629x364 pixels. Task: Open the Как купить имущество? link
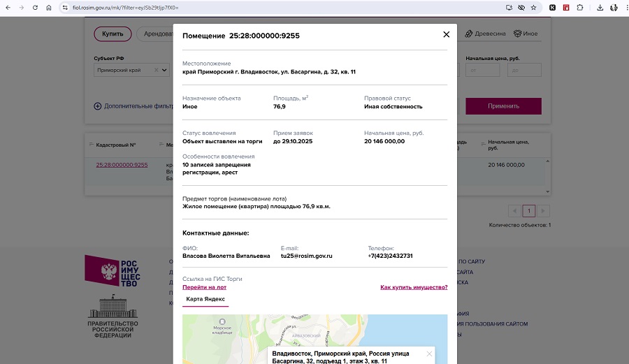click(414, 287)
